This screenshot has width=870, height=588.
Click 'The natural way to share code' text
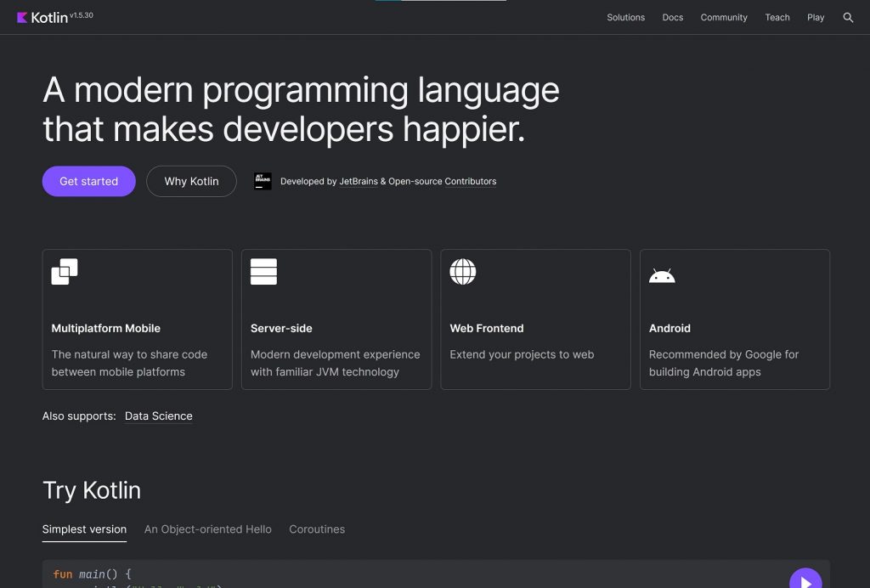pos(129,354)
